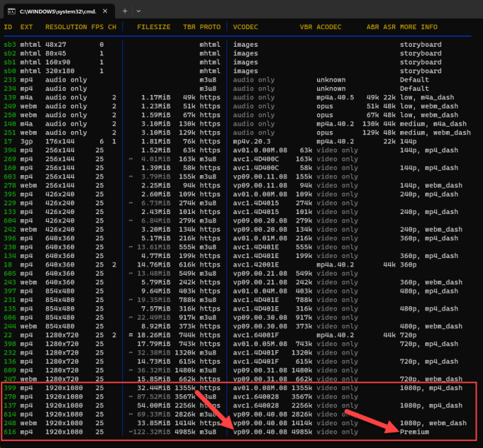Click format ID sb3 storyboard row
This screenshot has height=448, width=483.
(9, 45)
